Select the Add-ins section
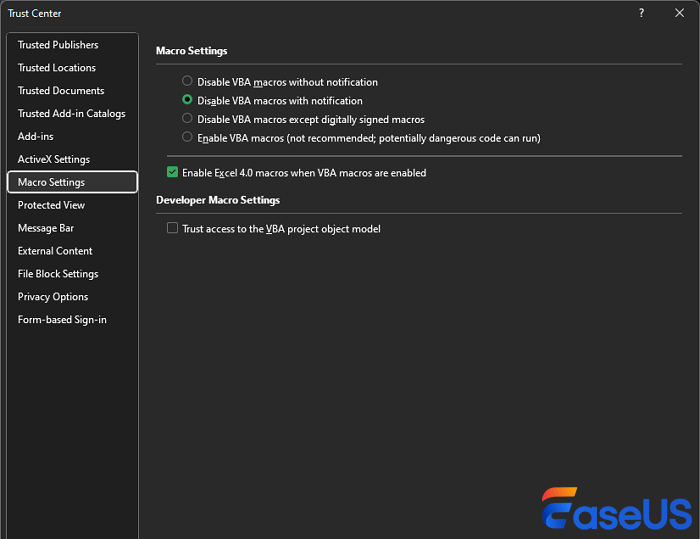The width and height of the screenshot is (700, 539). [36, 137]
